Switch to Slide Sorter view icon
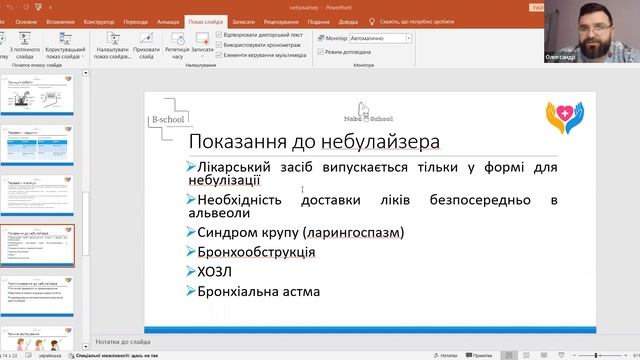The height and width of the screenshot is (360, 640). 527,356
